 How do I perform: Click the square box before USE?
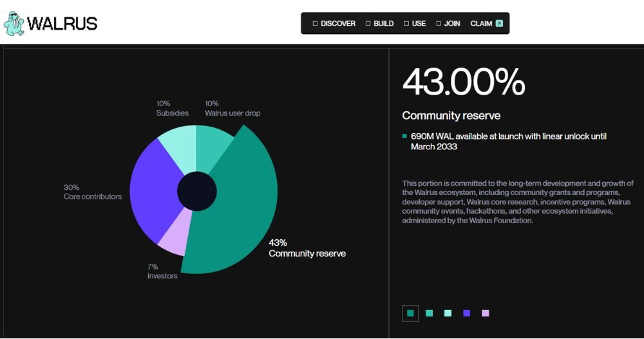pos(406,23)
